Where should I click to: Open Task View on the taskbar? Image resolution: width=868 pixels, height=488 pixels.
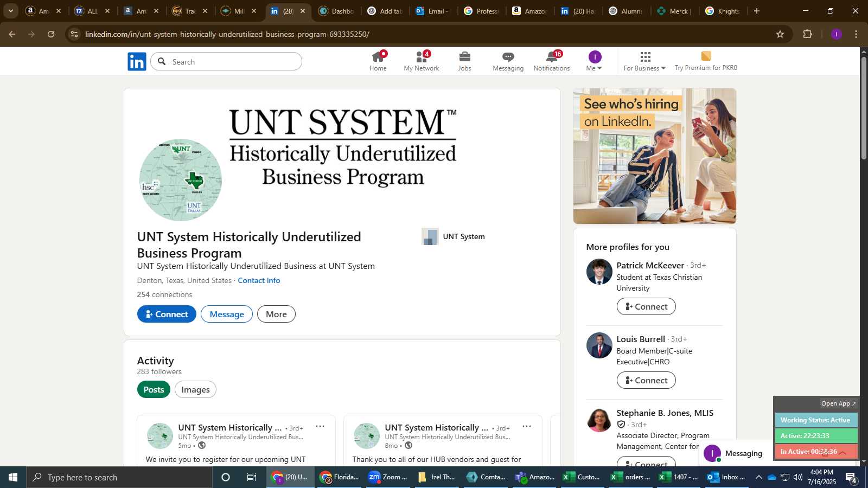(x=252, y=477)
